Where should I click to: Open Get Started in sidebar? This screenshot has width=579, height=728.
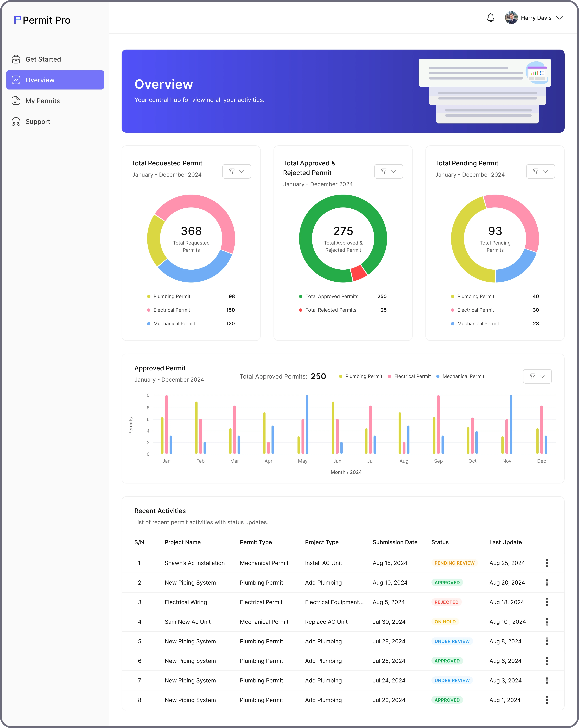[55, 59]
